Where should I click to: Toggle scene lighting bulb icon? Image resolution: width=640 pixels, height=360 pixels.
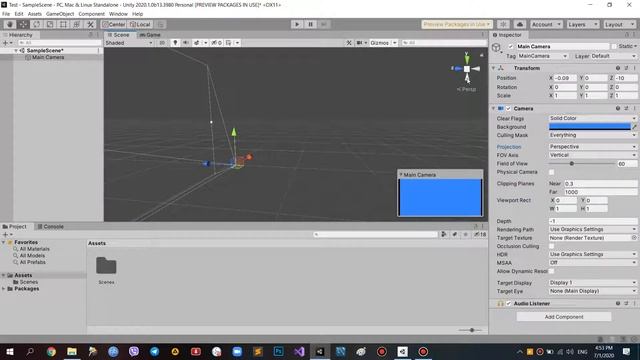(175, 43)
